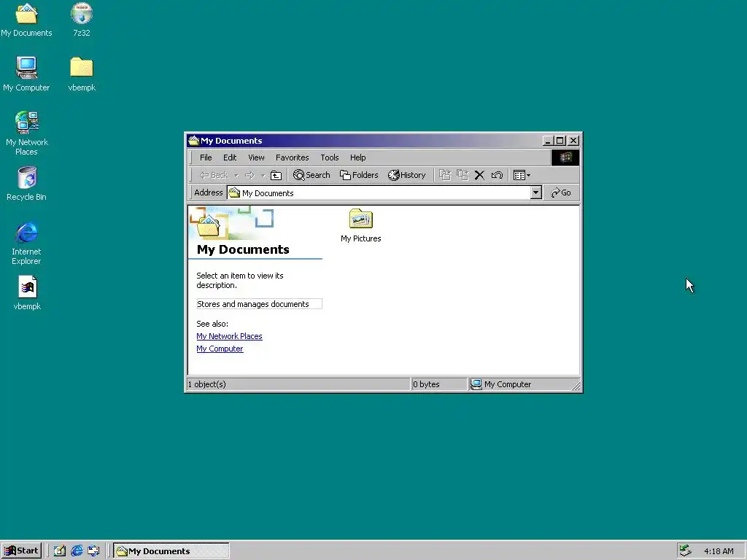
Task: Close the My Documents window
Action: 573,141
